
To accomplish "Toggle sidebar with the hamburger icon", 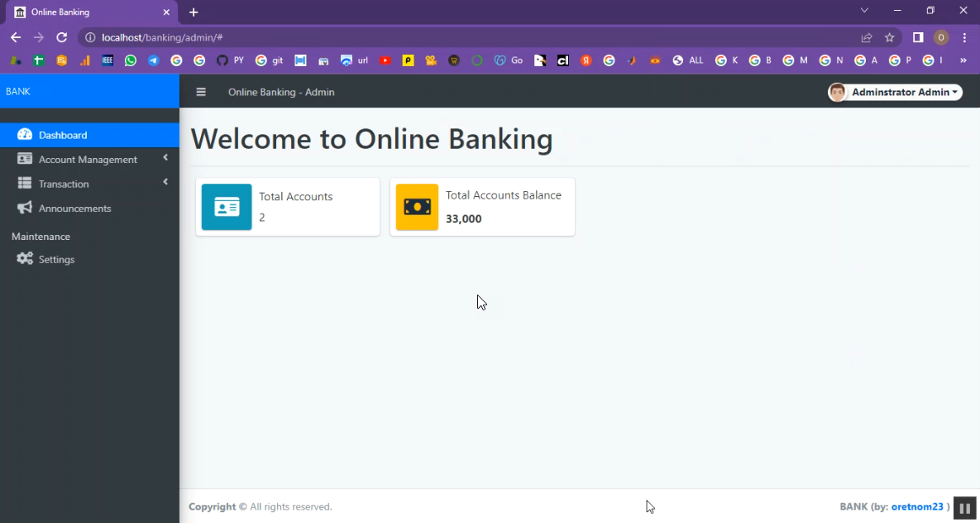I will pyautogui.click(x=201, y=92).
